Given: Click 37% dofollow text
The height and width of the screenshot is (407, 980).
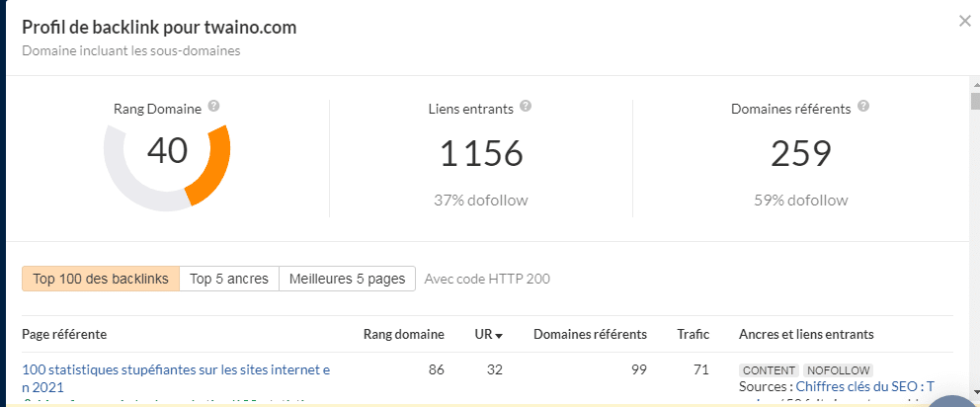Looking at the screenshot, I should [481, 201].
